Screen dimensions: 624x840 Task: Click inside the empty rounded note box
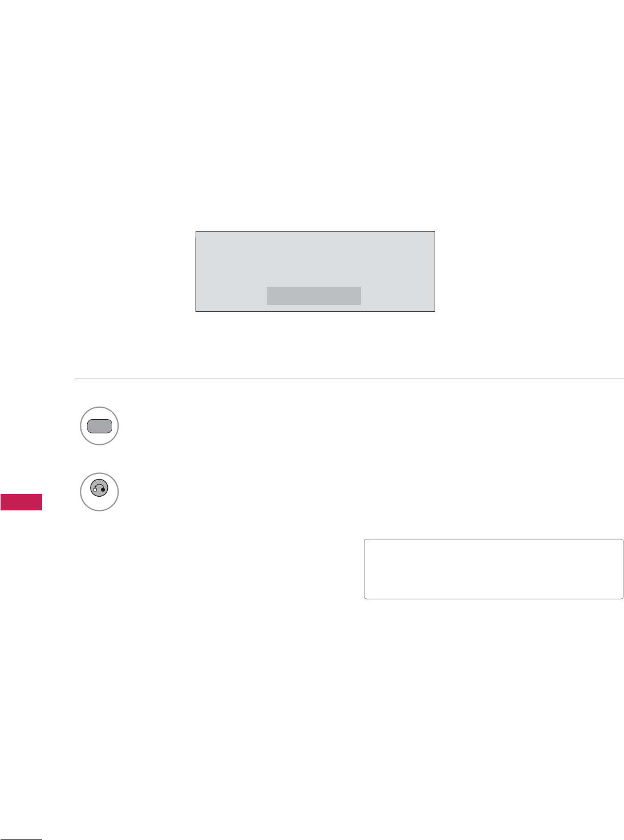(x=493, y=569)
